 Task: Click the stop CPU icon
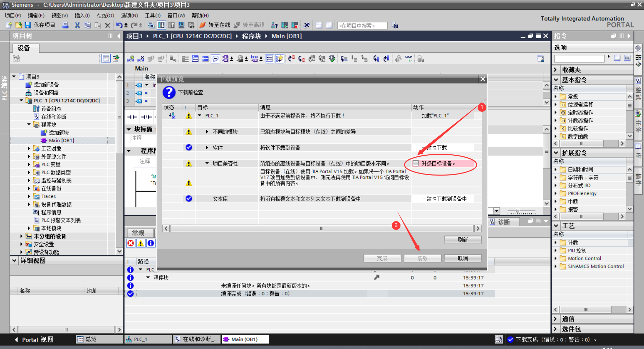295,25
